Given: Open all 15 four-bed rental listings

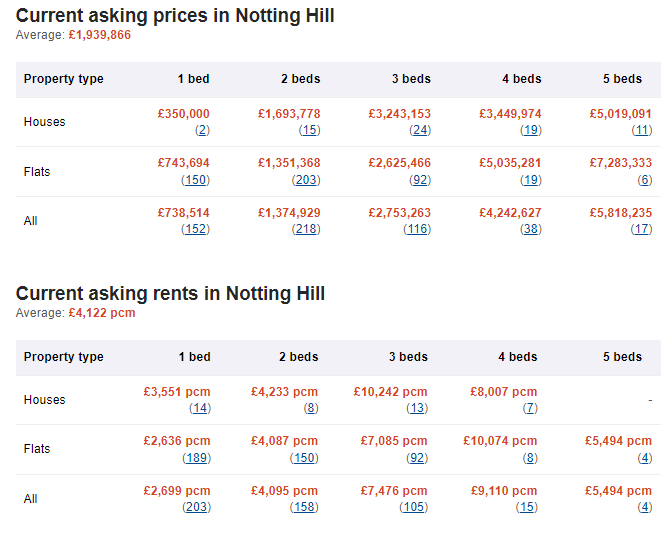Looking at the screenshot, I should point(526,507).
